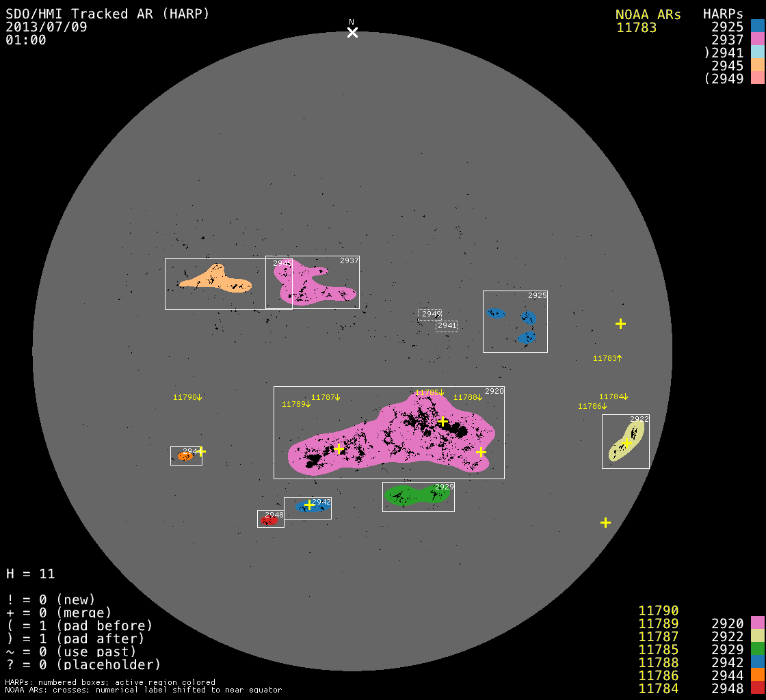The image size is (766, 700).
Task: Click the leftmost yellow cross inside HARP 2920
Action: pos(339,448)
